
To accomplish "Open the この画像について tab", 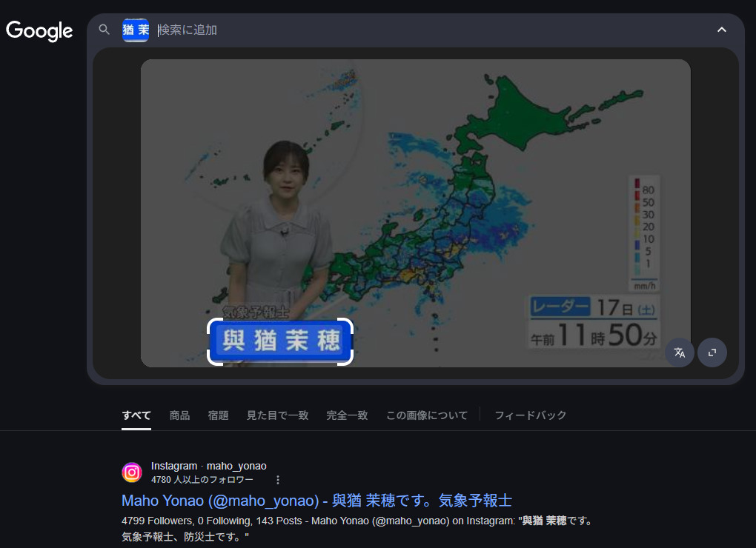I will [x=427, y=415].
